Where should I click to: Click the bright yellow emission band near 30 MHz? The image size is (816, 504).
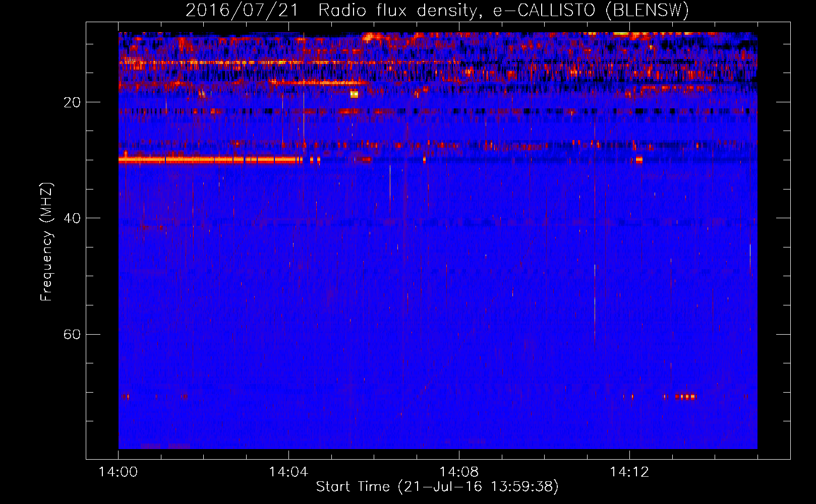tap(210, 160)
